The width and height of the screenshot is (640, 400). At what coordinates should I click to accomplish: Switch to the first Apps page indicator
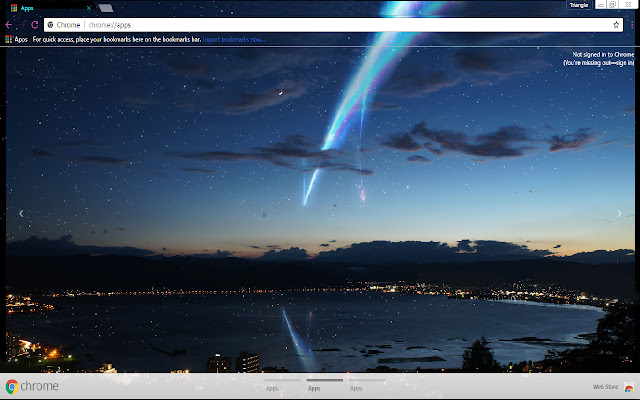272,386
